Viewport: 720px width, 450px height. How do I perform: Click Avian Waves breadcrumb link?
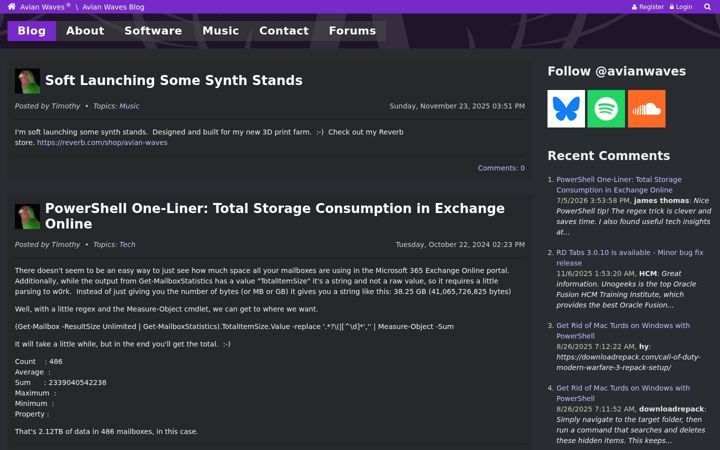click(x=45, y=7)
